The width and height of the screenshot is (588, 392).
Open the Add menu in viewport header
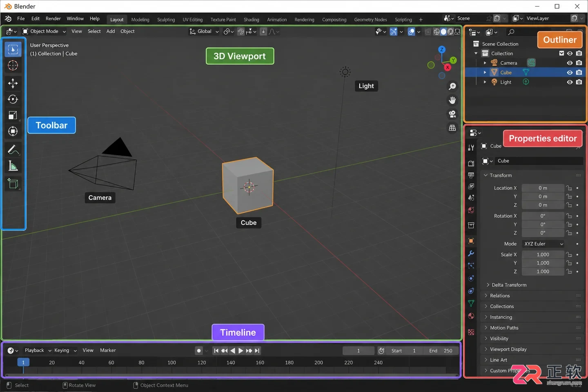point(111,31)
